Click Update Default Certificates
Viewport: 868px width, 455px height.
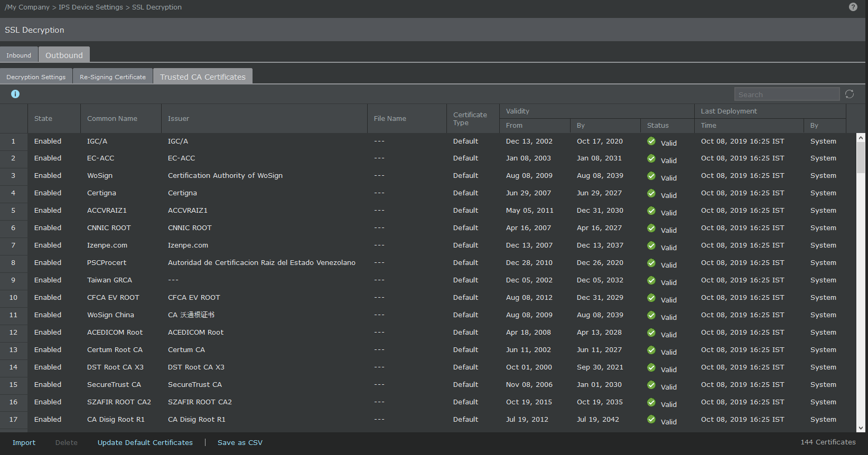145,442
